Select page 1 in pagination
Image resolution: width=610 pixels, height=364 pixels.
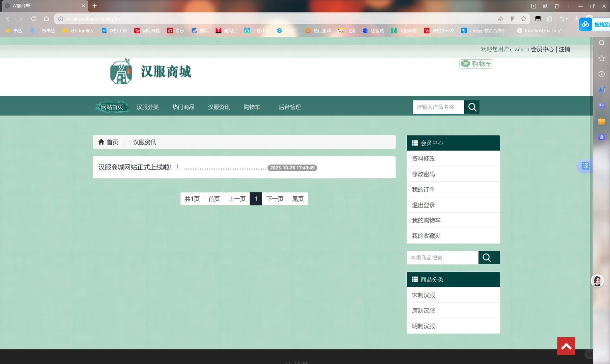coord(256,199)
